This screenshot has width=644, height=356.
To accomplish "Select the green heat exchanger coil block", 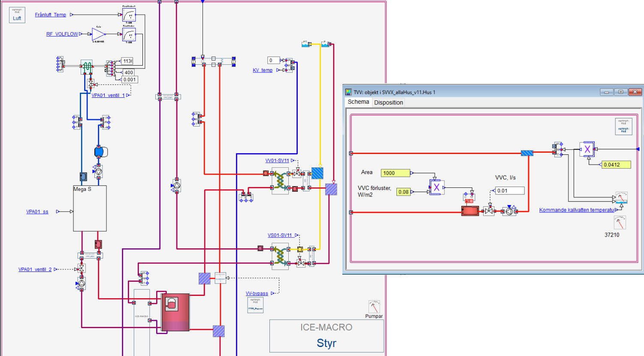I will pos(87,66).
